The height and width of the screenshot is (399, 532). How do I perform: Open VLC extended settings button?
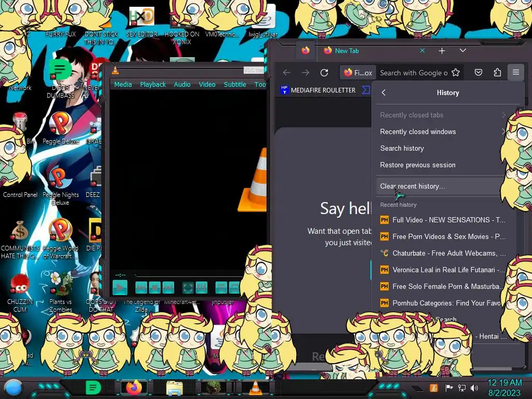(202, 288)
